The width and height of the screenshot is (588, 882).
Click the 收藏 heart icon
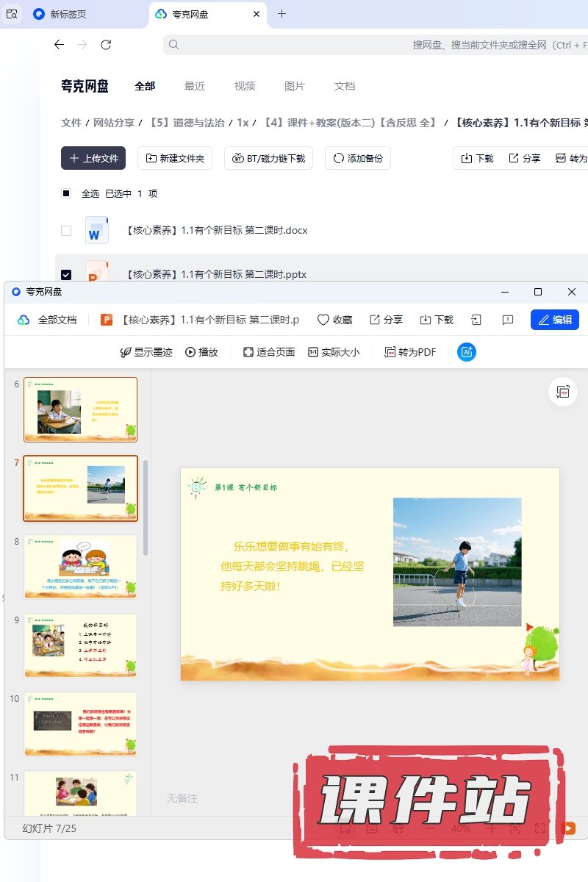click(x=323, y=320)
